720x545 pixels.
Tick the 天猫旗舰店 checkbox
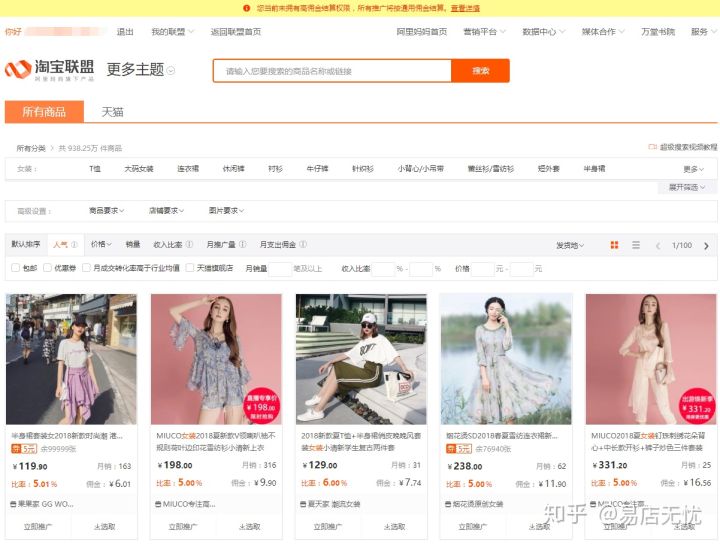point(189,268)
